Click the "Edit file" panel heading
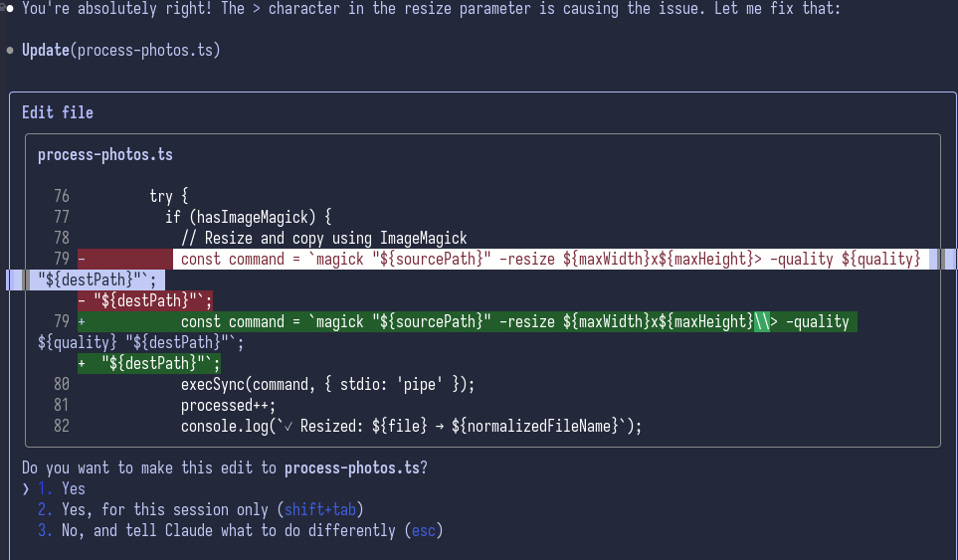This screenshot has height=560, width=958. click(58, 112)
